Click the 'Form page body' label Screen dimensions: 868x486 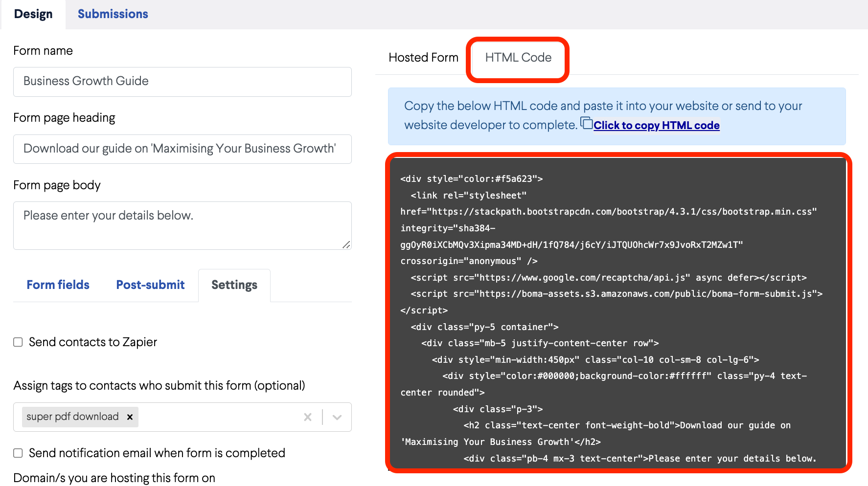coord(57,185)
